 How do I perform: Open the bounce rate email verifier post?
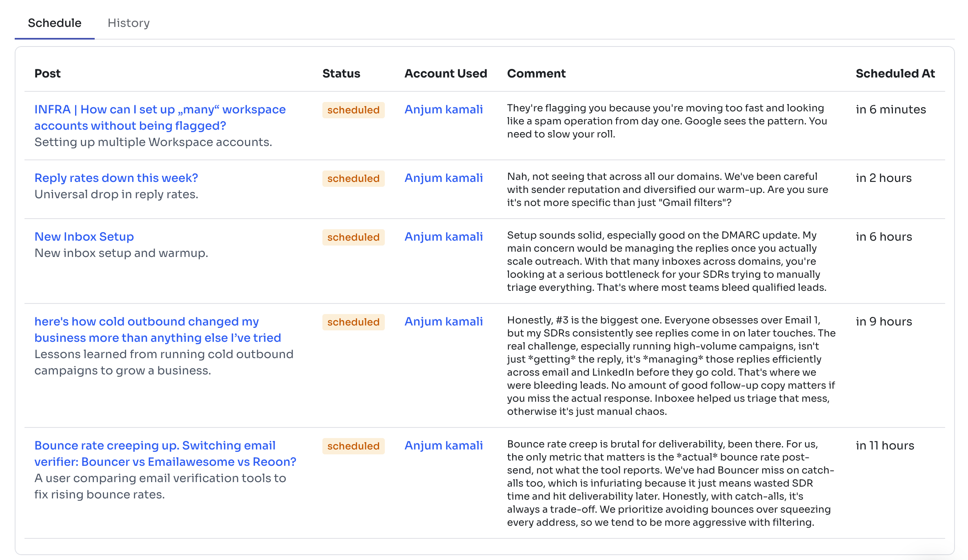(165, 454)
